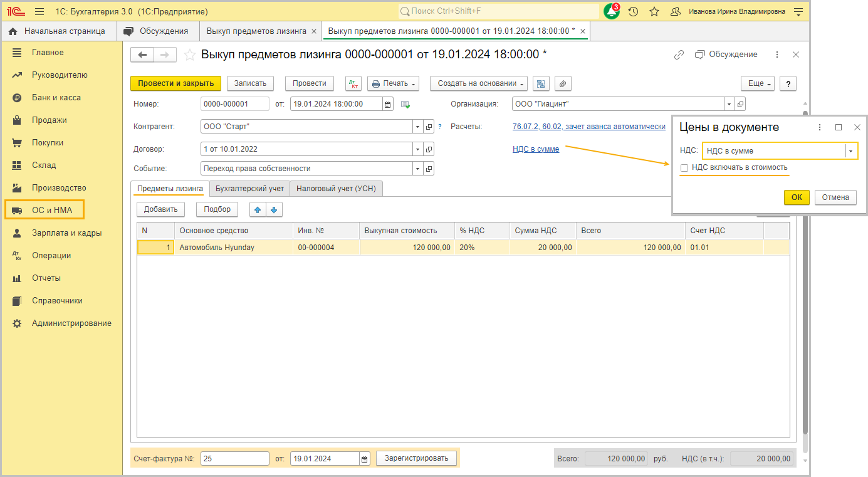Image resolution: width=868 pixels, height=477 pixels.
Task: Open three-dot menu of the document form
Action: point(777,55)
